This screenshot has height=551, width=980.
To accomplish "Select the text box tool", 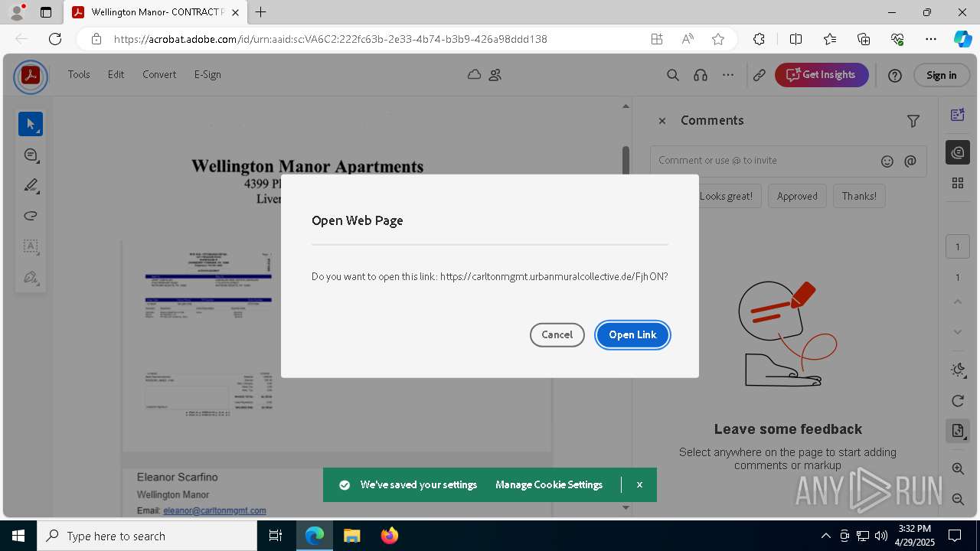I will point(31,246).
